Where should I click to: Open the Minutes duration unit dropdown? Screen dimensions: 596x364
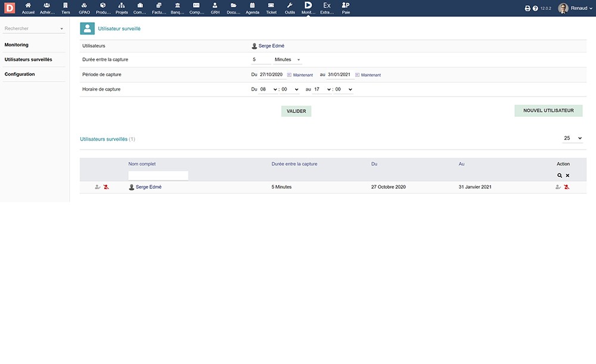[x=287, y=60]
